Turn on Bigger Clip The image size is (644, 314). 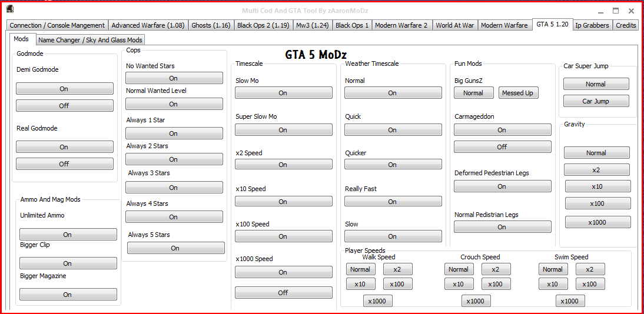(x=68, y=263)
